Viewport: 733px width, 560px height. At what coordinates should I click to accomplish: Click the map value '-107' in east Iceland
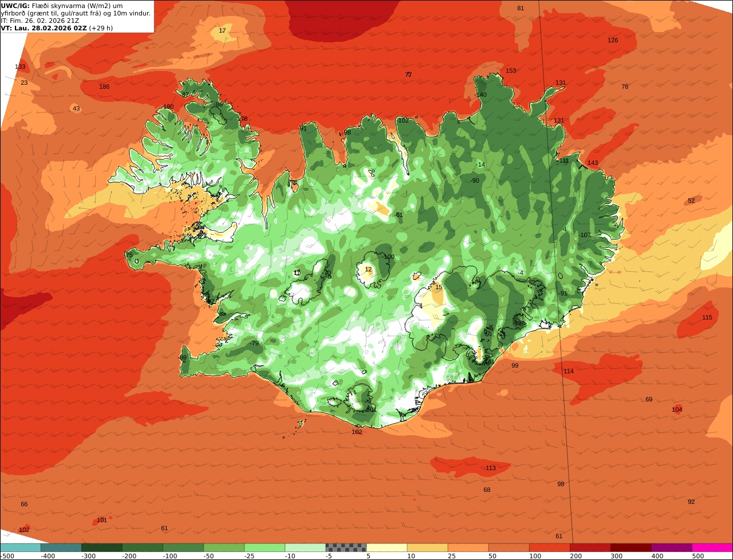click(584, 236)
